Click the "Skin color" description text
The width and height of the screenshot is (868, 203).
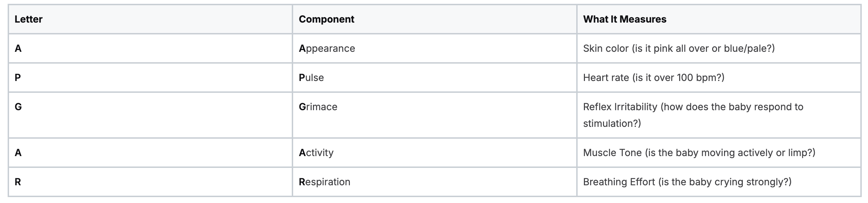click(x=606, y=49)
